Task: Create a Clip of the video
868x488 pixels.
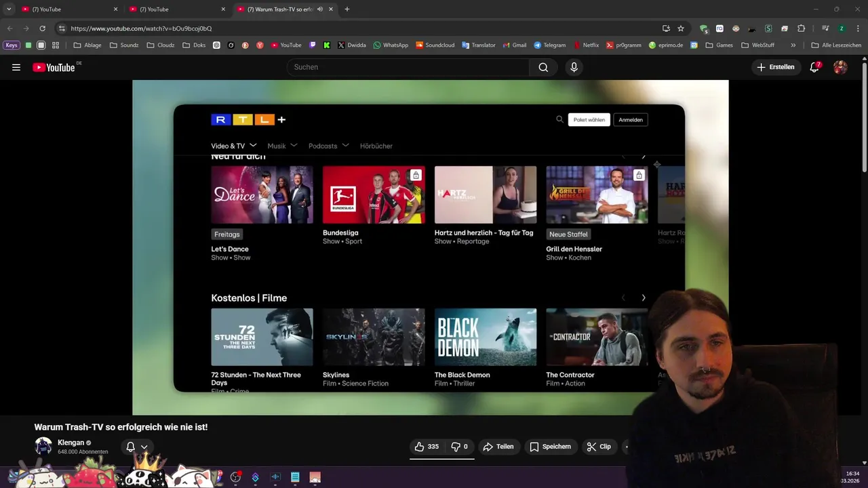Action: point(599,447)
